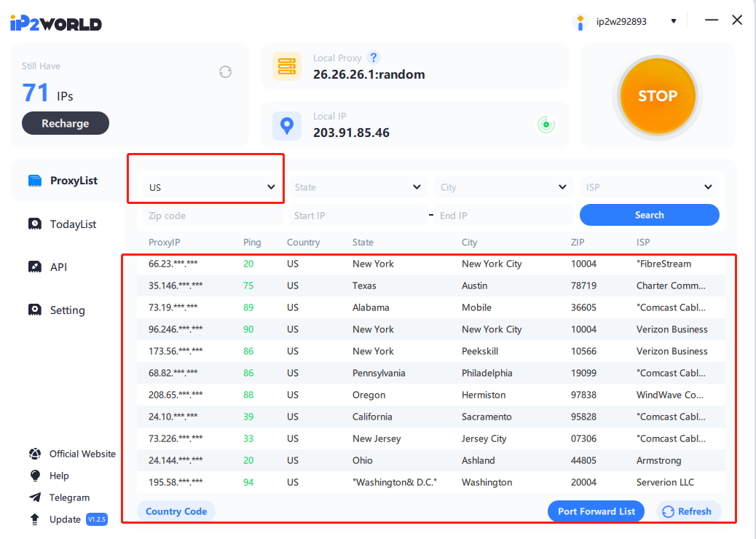Refresh the remaining IPs count icon
Screen dimensions: 756x539
[x=225, y=72]
